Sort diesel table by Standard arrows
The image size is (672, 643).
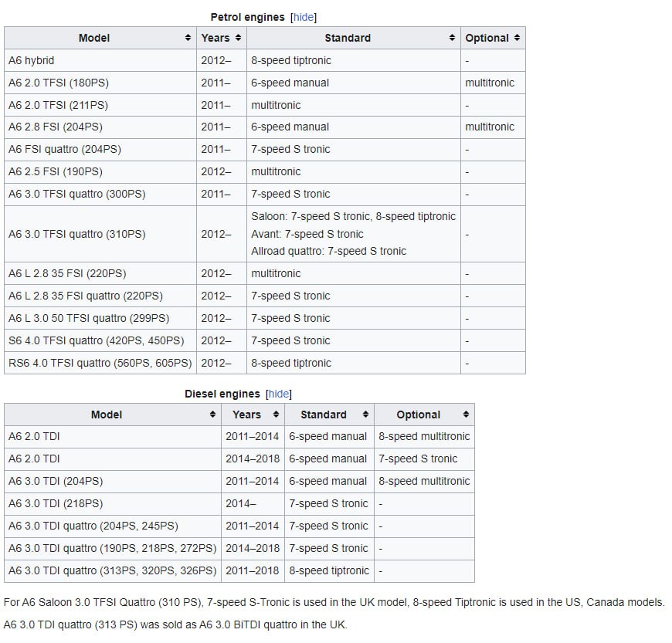coord(365,415)
